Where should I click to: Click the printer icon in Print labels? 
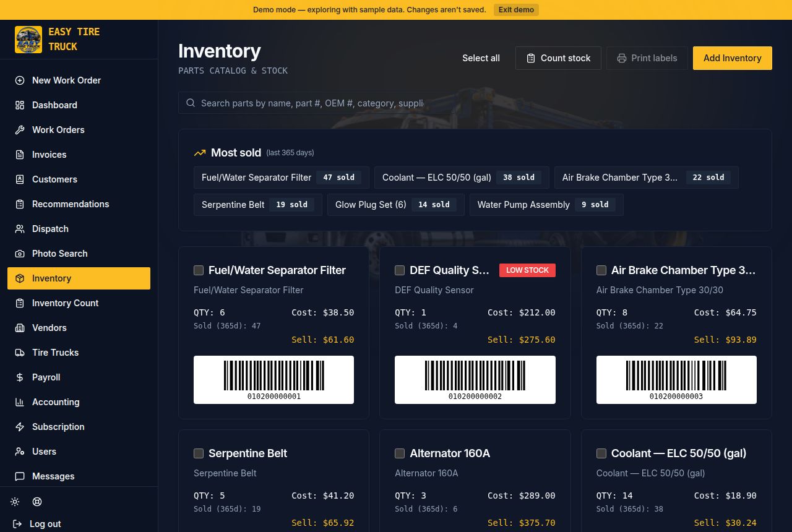pos(622,58)
